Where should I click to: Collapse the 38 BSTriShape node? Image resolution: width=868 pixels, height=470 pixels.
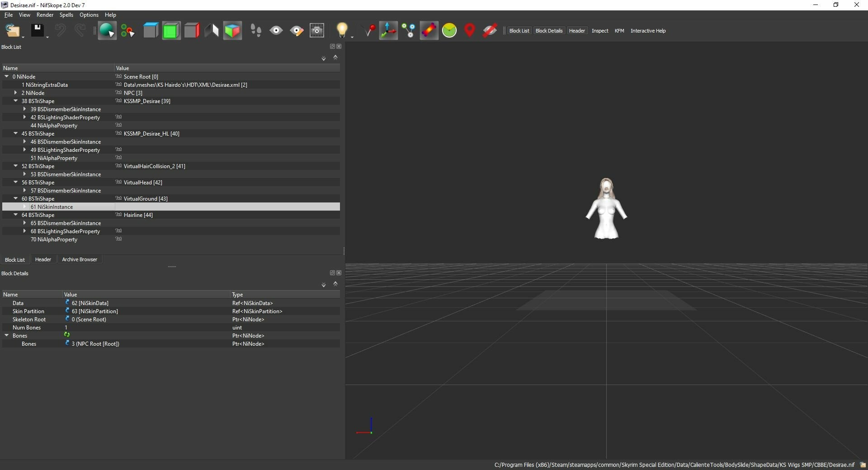coord(15,101)
